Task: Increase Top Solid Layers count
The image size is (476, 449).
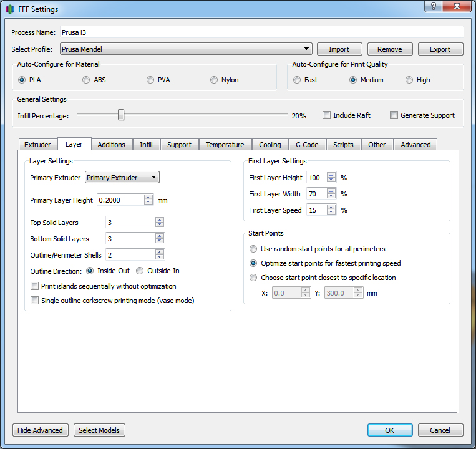Action: (x=160, y=220)
